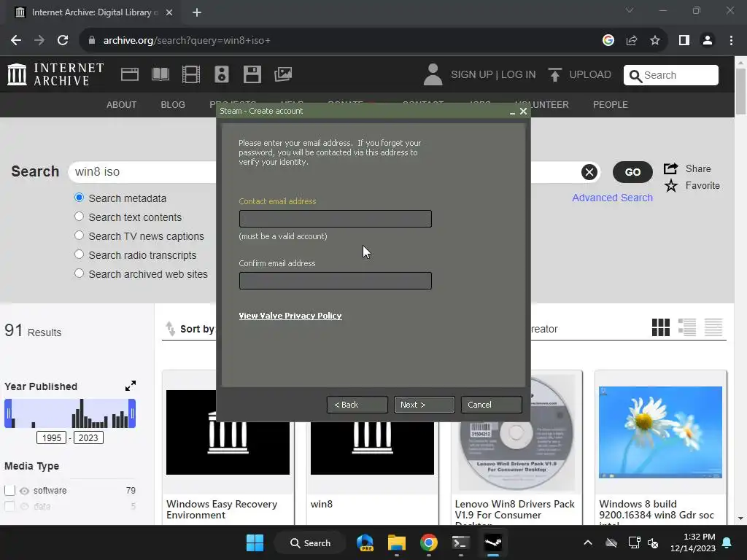Open the Windows taskbar Search box

(310, 542)
